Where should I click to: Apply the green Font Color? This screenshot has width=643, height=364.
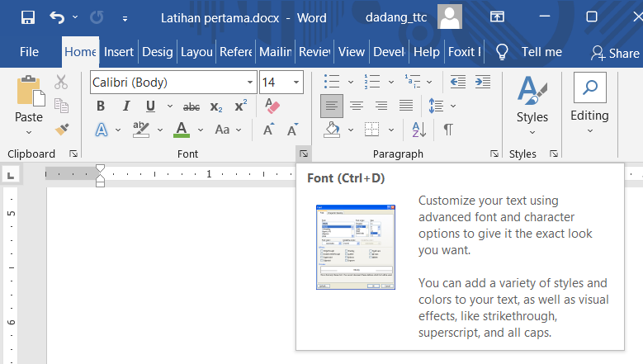point(182,130)
